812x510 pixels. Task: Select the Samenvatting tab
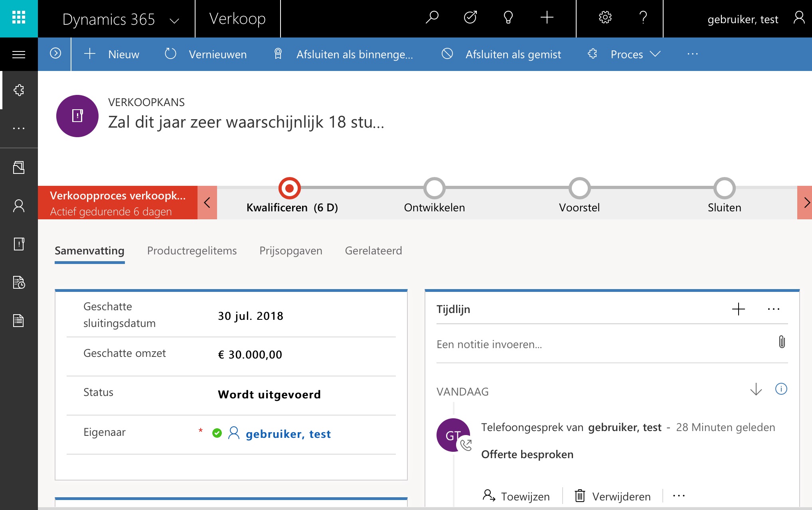[90, 250]
